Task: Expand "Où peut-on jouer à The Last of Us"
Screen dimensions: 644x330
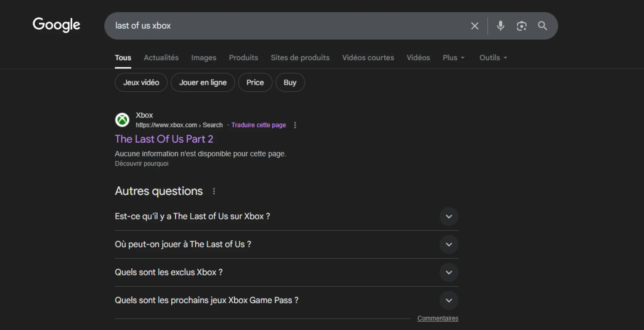Action: (449, 244)
